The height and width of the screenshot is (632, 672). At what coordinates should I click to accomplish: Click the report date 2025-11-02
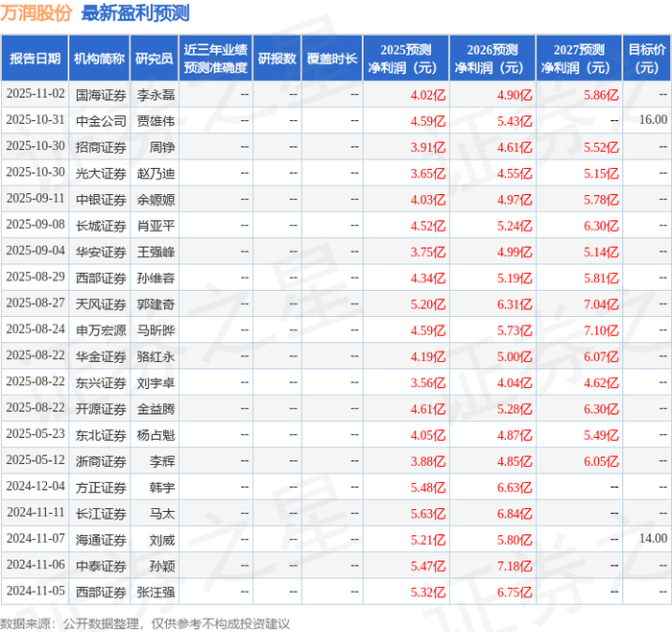point(36,93)
